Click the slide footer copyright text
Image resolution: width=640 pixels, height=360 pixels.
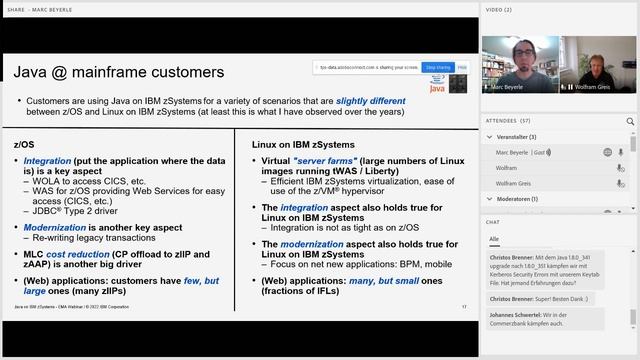coord(71,307)
